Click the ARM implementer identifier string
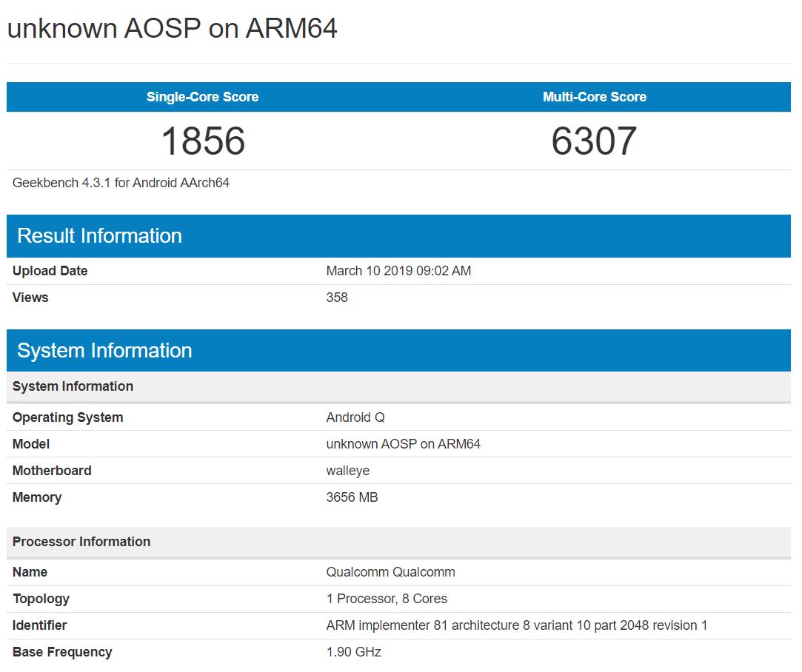Viewport: 802px width, 672px height. pos(516,625)
